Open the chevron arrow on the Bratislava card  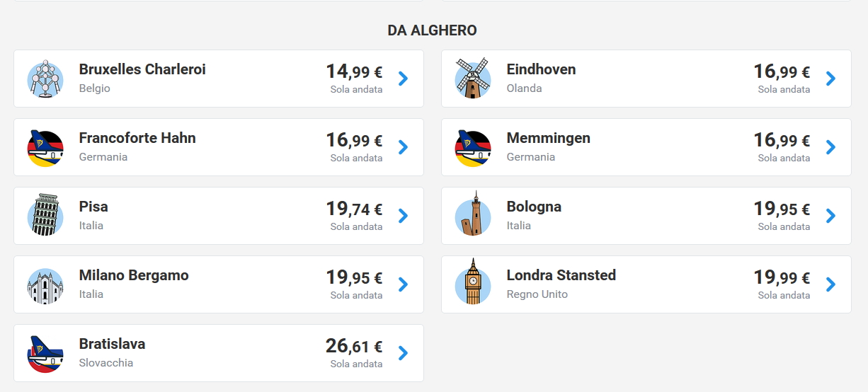tap(403, 353)
